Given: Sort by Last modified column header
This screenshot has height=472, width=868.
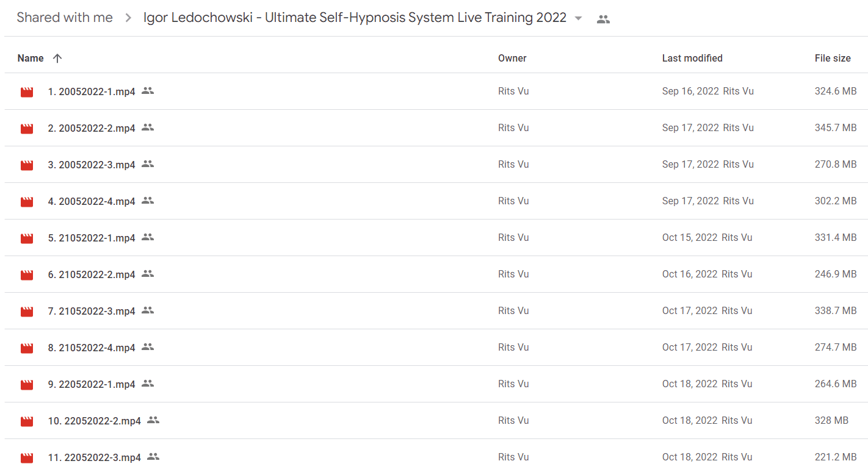Looking at the screenshot, I should click(x=692, y=59).
